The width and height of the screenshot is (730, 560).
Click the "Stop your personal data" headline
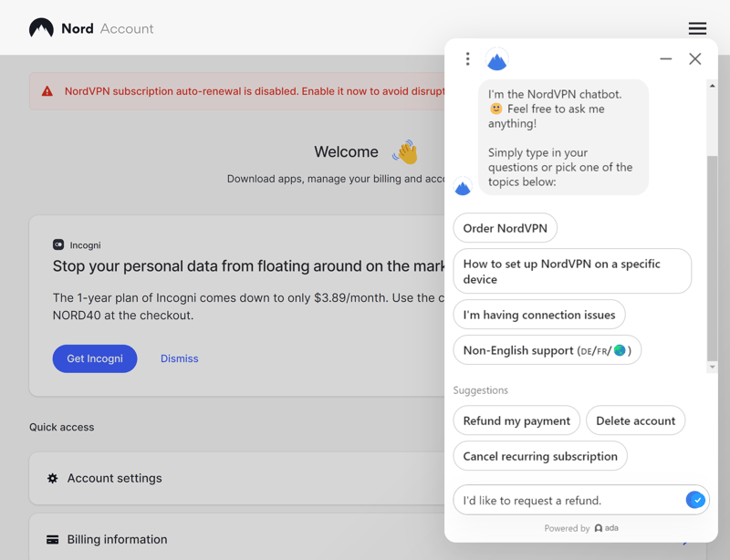pos(248,266)
